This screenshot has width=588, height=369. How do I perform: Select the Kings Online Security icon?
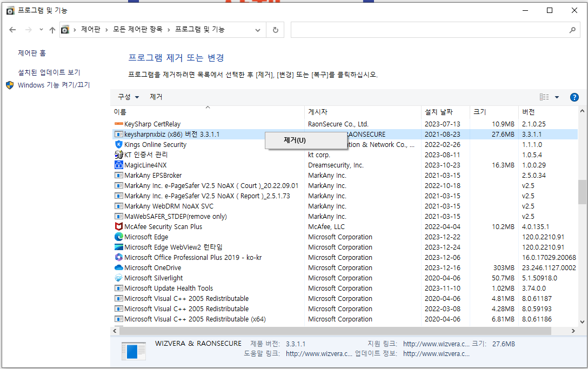(x=119, y=144)
